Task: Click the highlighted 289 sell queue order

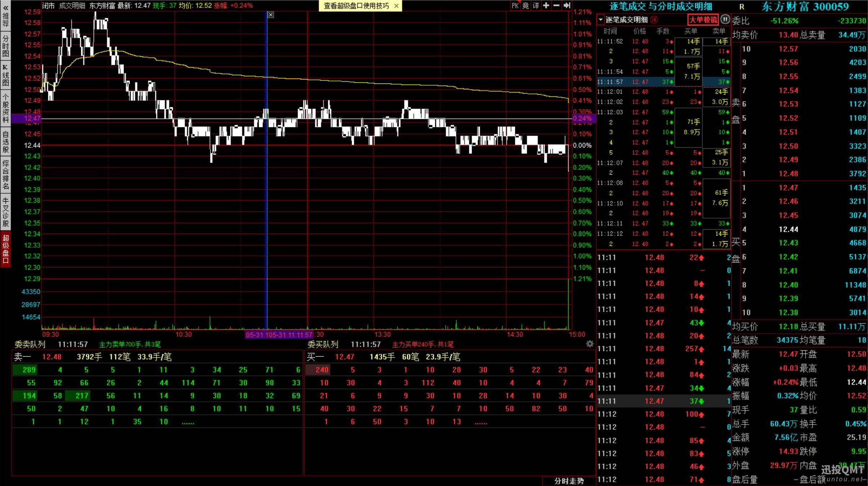Action: click(25, 370)
